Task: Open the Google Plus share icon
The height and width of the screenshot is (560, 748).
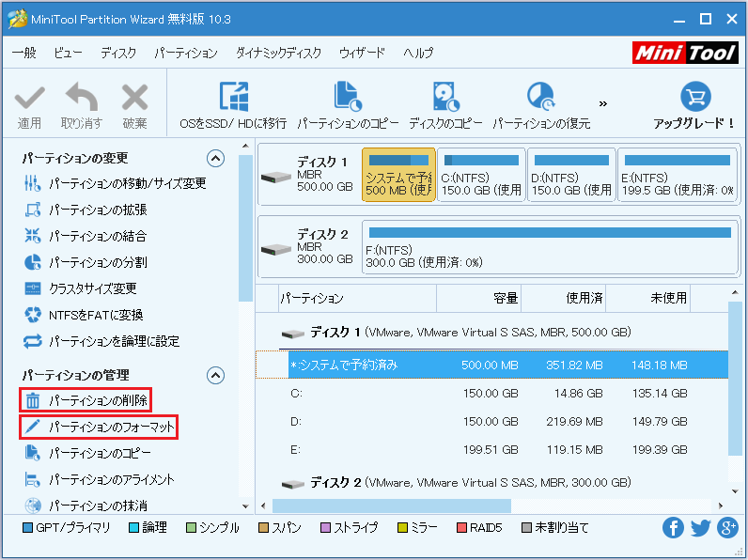Action: coord(727,527)
